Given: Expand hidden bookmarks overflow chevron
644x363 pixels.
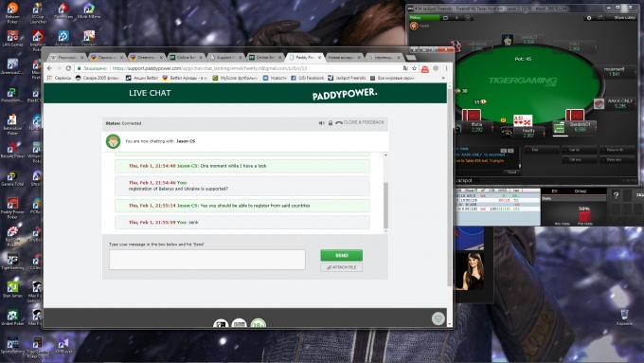Looking at the screenshot, I should point(443,78).
